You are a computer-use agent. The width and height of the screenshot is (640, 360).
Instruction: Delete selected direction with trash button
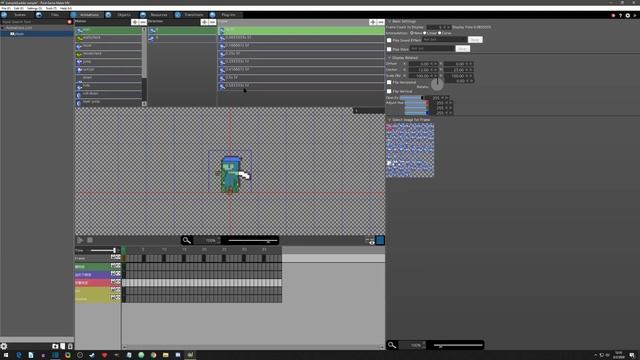coord(212,22)
